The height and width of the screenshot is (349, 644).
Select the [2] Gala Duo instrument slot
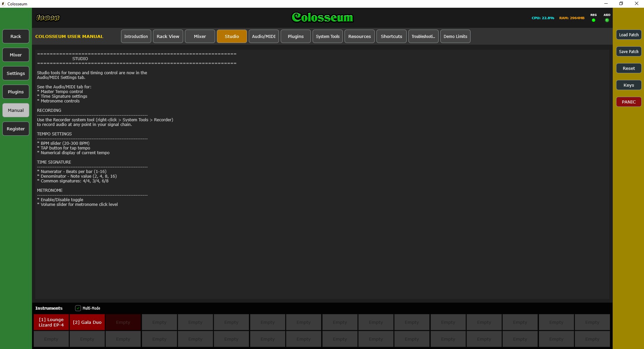click(87, 322)
